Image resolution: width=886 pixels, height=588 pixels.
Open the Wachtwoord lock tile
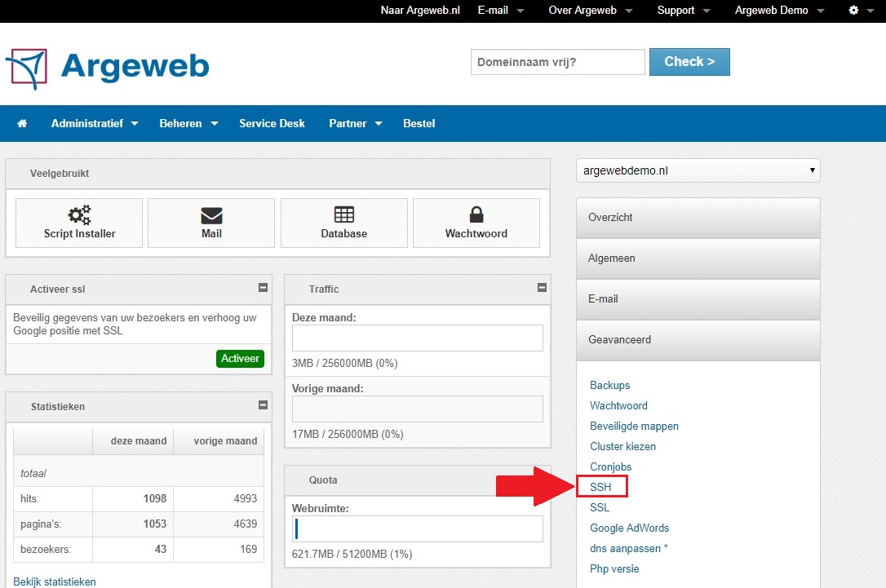(476, 223)
